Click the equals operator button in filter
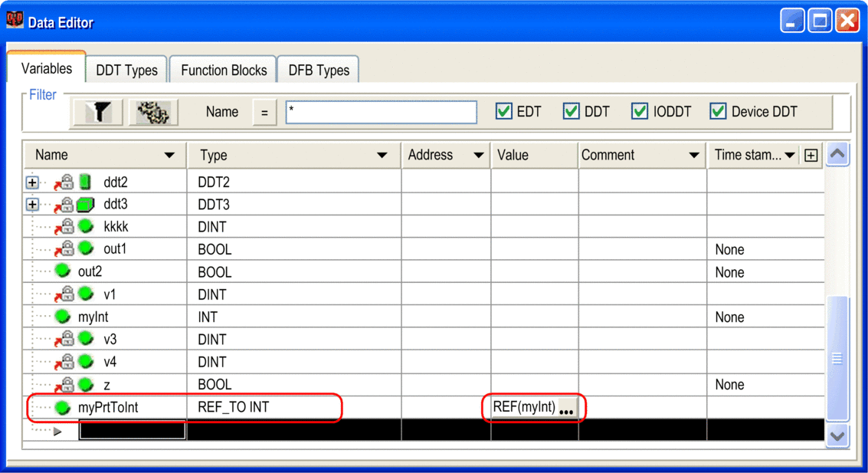This screenshot has width=868, height=473. [264, 113]
